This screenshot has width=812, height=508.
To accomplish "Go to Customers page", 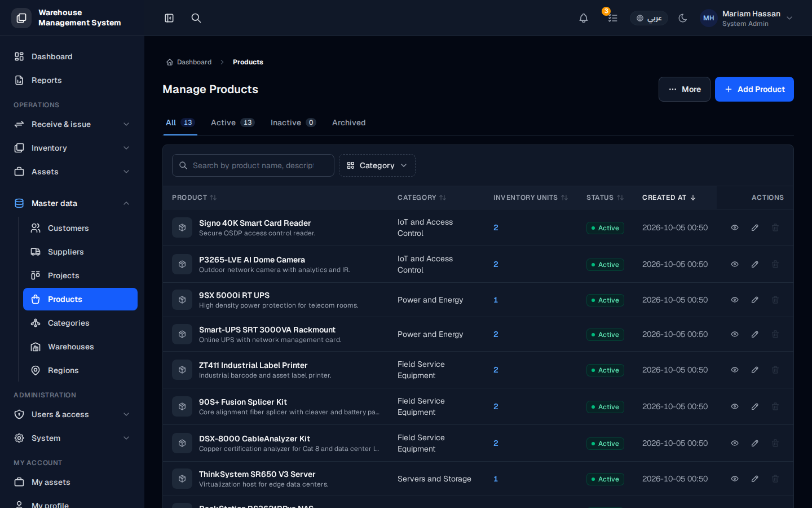I will tap(80, 228).
